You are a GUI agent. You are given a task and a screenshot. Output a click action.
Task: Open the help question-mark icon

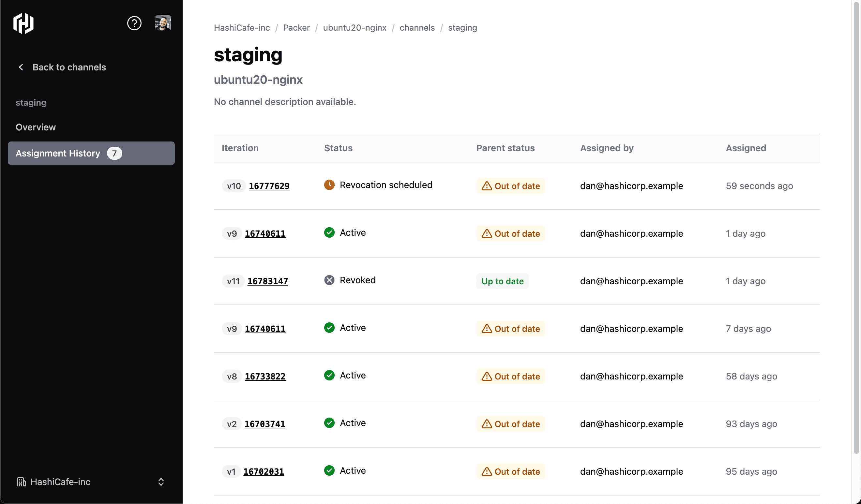tap(134, 23)
